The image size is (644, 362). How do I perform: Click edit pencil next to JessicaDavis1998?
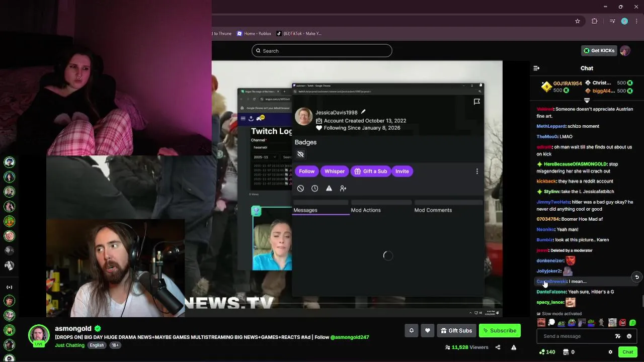pos(363,112)
